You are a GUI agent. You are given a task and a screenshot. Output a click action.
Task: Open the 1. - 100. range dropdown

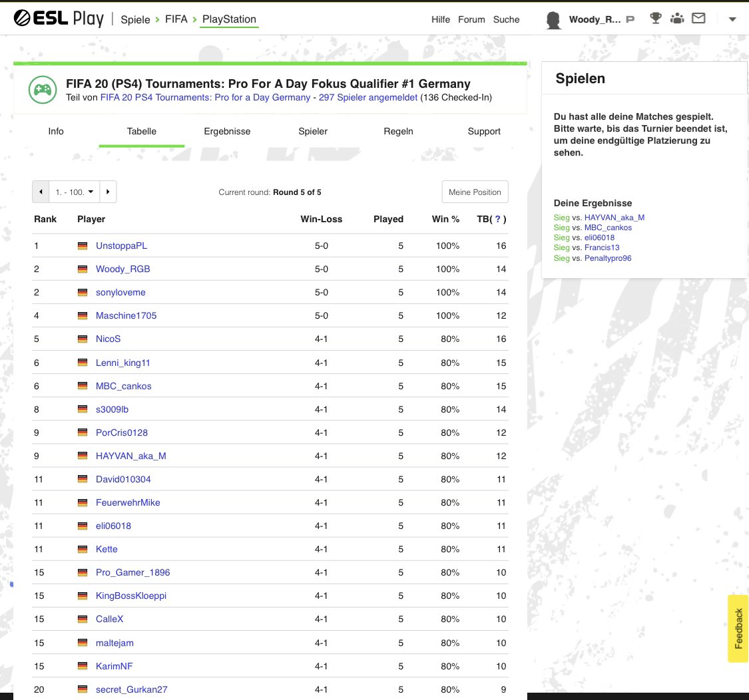(x=74, y=192)
